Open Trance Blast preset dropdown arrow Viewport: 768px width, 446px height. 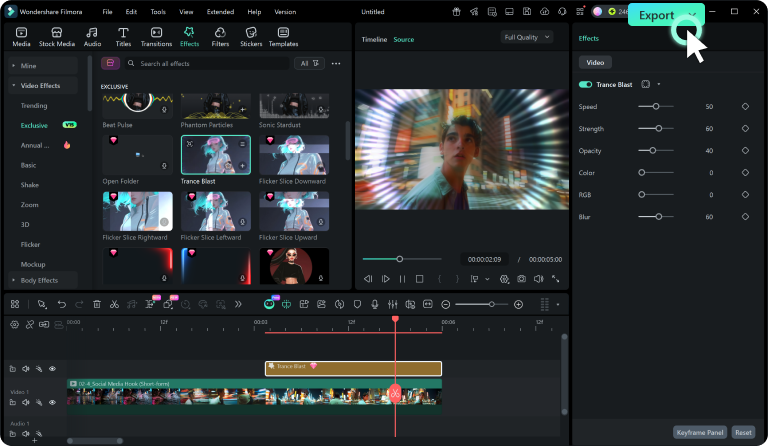(x=659, y=84)
